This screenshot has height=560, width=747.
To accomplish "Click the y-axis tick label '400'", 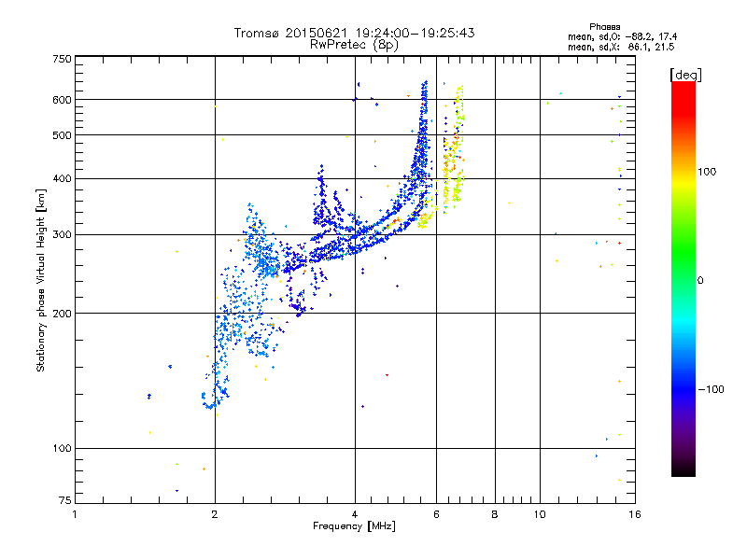I will point(62,178).
